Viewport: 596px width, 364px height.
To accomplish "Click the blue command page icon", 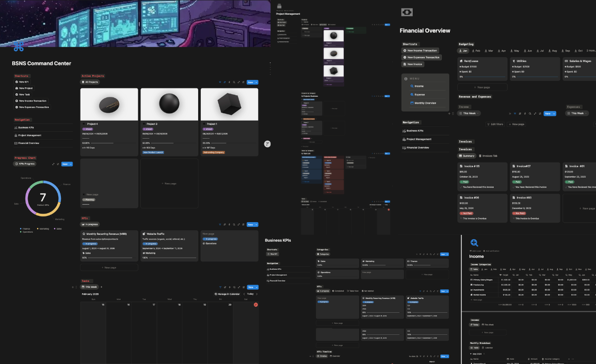I will [19, 47].
